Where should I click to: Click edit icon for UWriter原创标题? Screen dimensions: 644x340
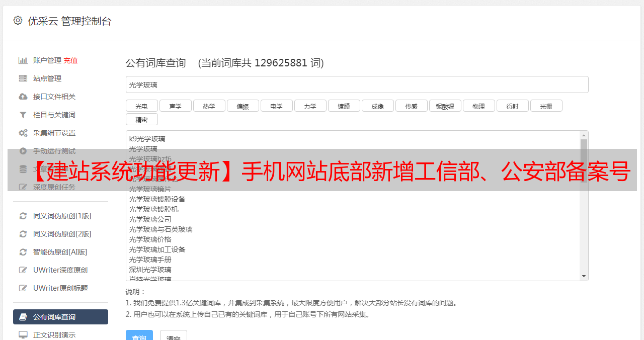tap(23, 288)
